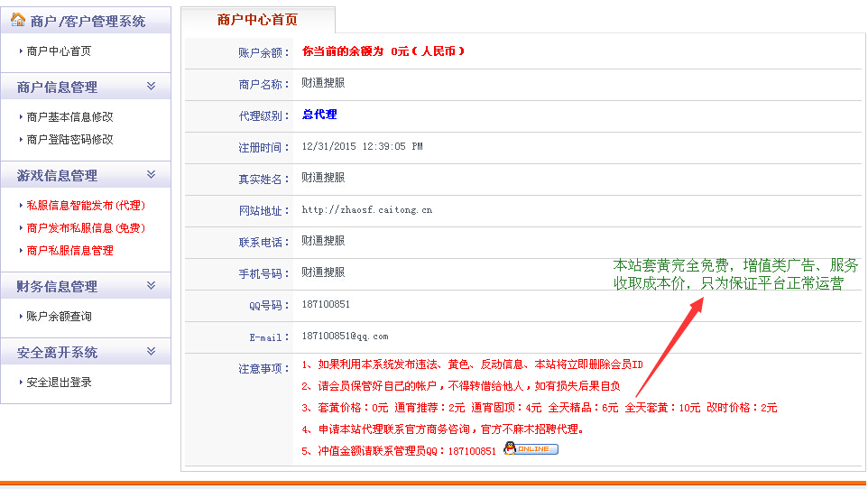Click the 注意事项 label
Image resolution: width=868 pixels, height=489 pixels.
click(263, 369)
